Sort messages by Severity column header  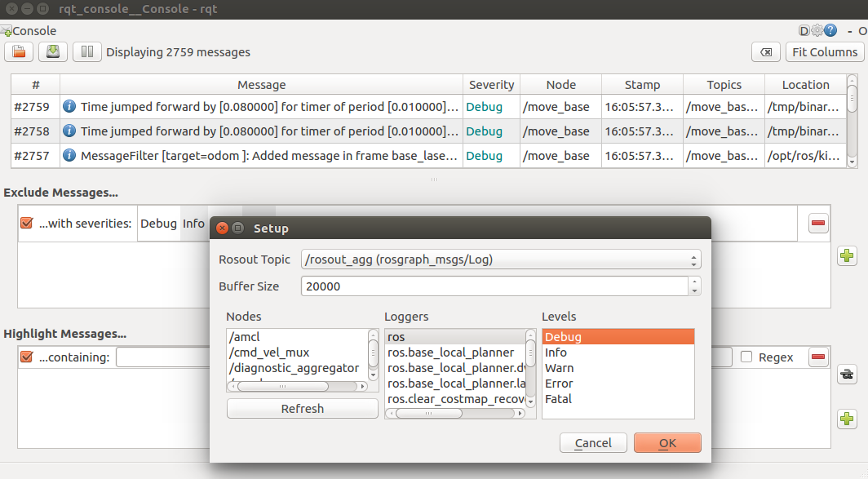tap(491, 85)
